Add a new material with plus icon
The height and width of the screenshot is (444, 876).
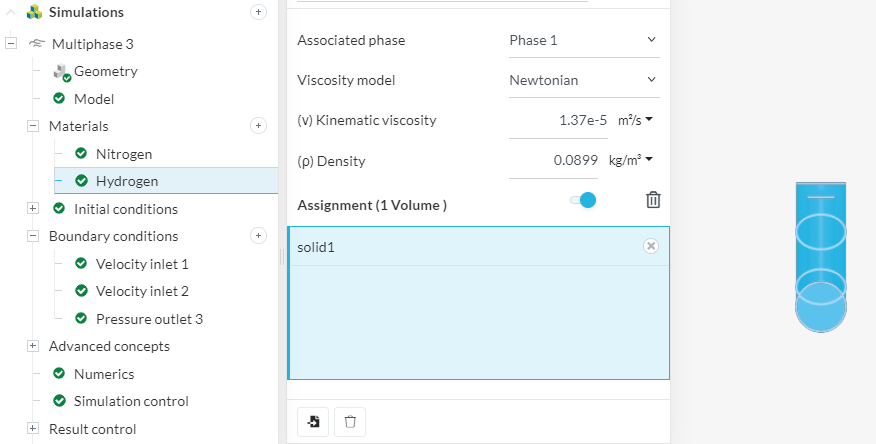click(258, 126)
